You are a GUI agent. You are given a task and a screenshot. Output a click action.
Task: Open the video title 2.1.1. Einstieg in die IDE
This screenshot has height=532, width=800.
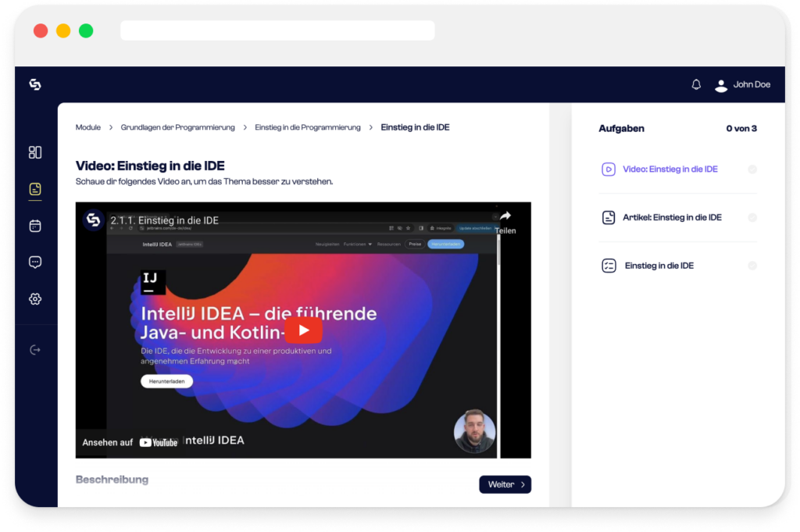pyautogui.click(x=164, y=220)
